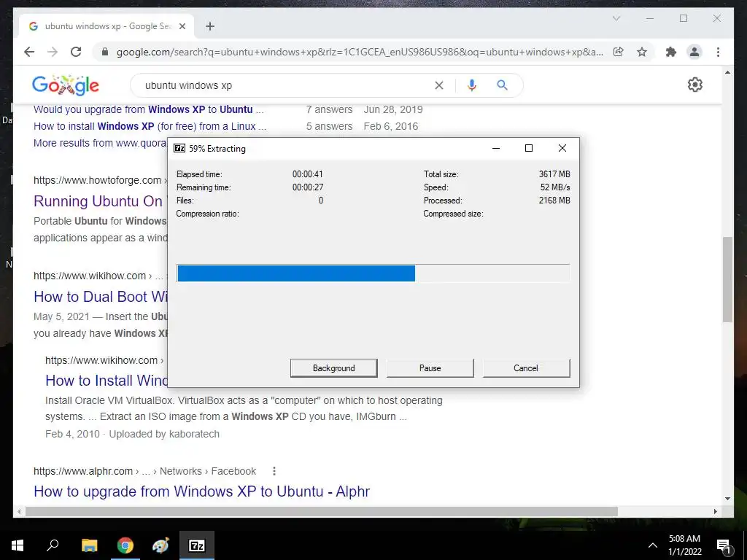This screenshot has width=747, height=560.
Task: Open the Chrome profile avatar
Action: pos(694,52)
